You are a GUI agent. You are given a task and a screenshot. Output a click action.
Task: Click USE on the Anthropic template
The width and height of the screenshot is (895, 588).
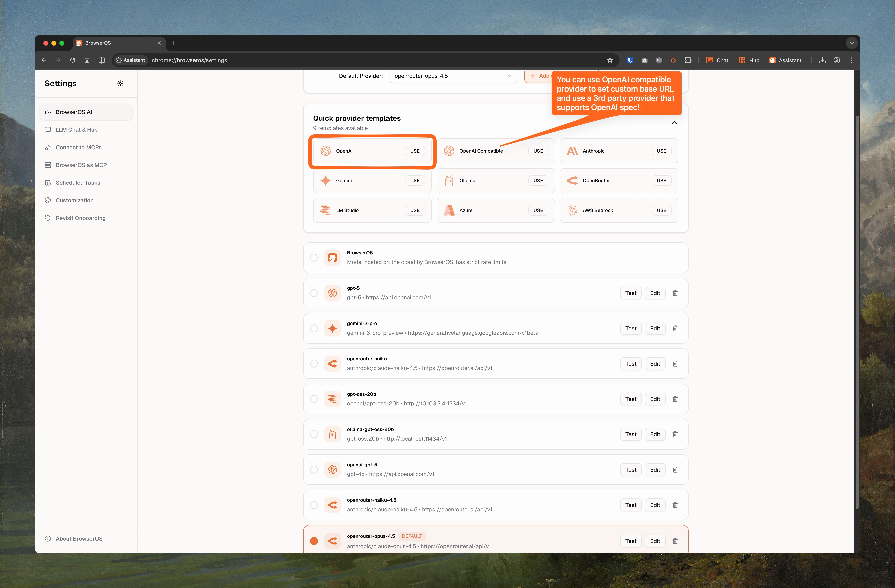(661, 151)
